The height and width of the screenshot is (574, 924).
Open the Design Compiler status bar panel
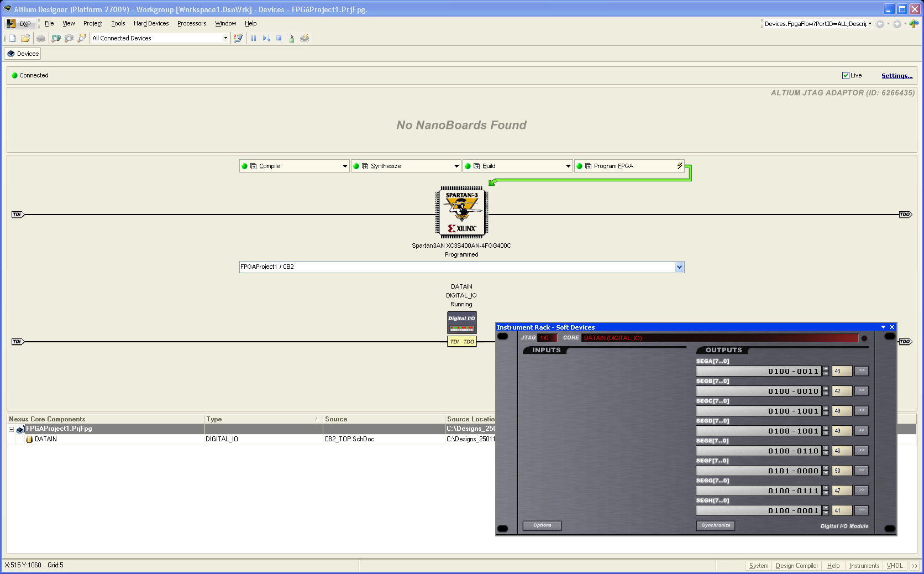click(x=797, y=566)
